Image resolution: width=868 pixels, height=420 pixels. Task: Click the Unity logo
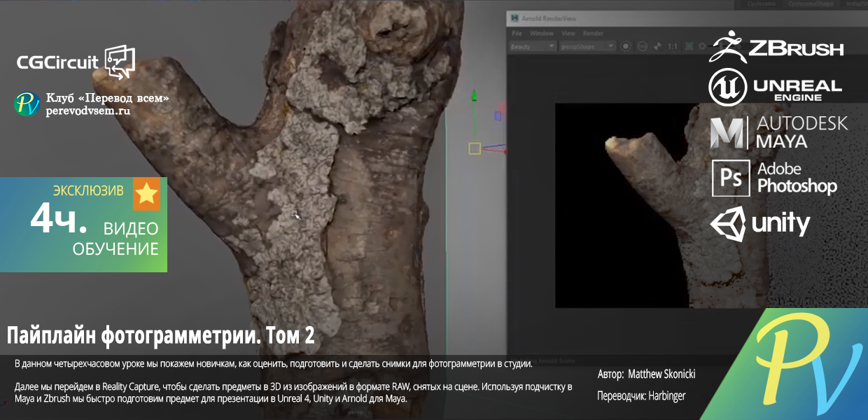click(x=760, y=225)
